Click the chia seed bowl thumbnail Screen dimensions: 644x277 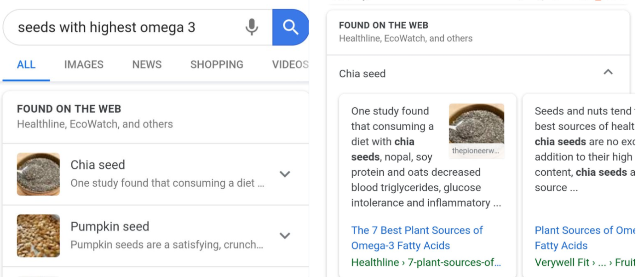click(38, 174)
